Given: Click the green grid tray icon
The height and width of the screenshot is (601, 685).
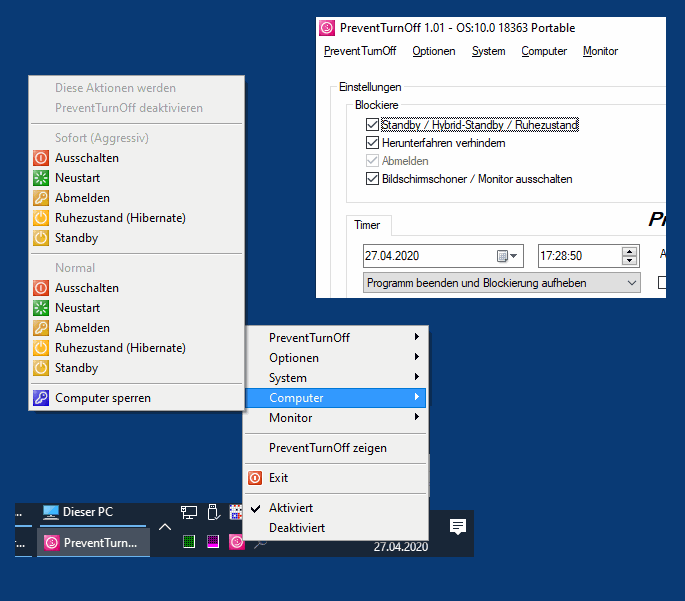Looking at the screenshot, I should click(189, 542).
